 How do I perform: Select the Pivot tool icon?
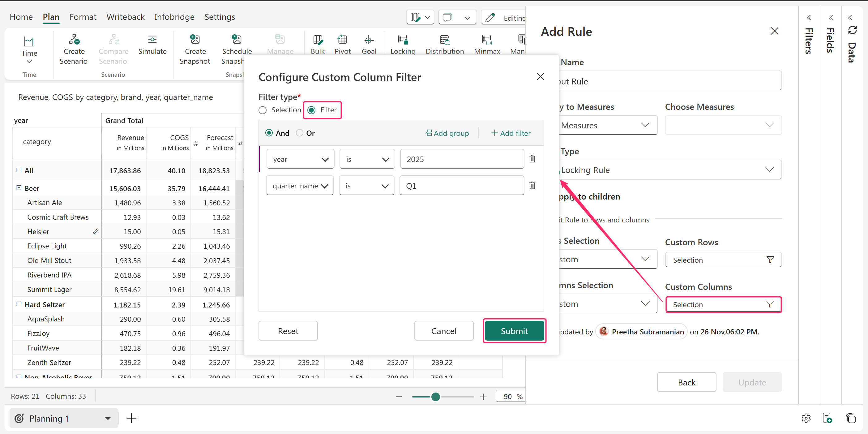click(x=342, y=40)
